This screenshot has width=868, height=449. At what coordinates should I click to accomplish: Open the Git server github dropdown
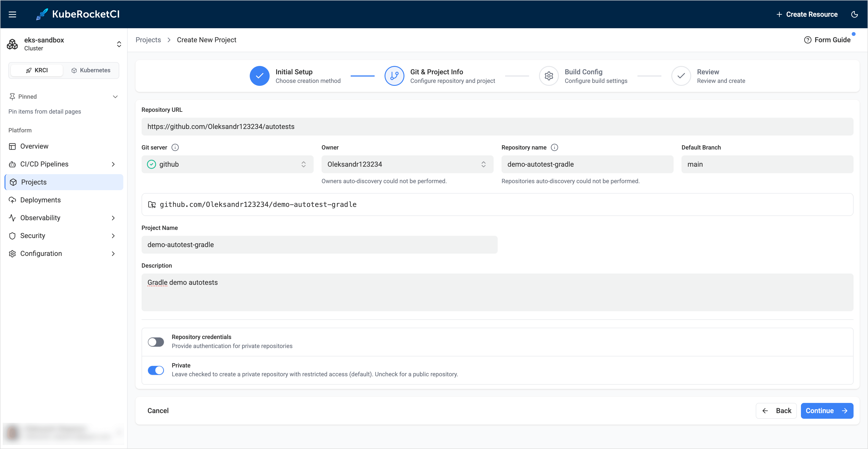click(x=227, y=164)
